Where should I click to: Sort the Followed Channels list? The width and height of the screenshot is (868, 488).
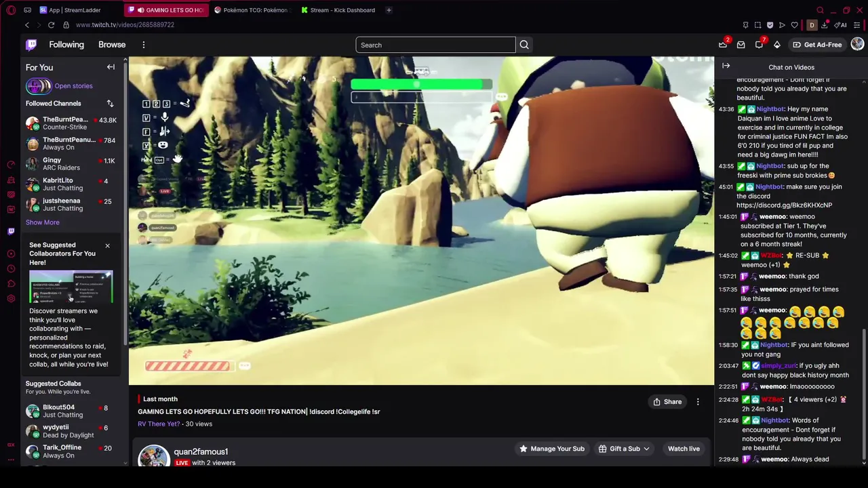pos(110,104)
